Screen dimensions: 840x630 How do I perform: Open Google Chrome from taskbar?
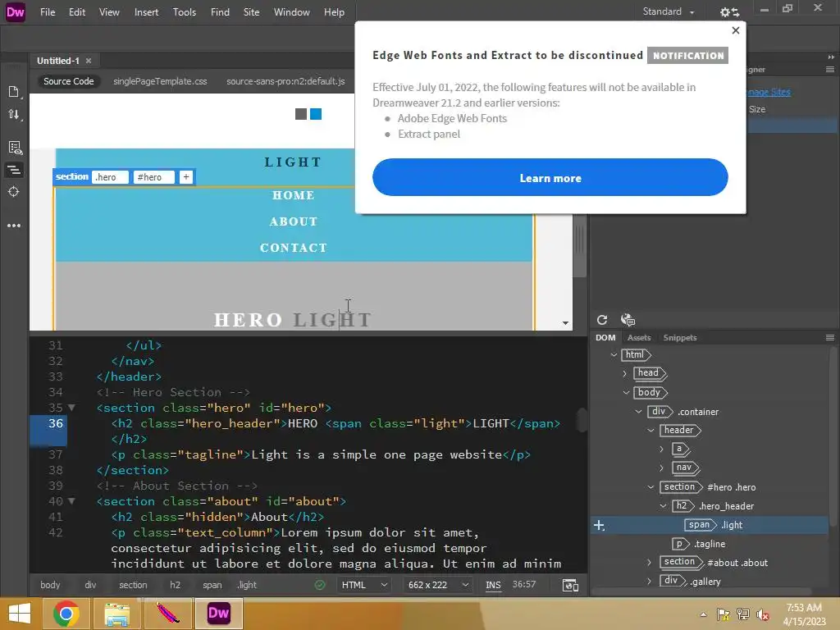(66, 613)
